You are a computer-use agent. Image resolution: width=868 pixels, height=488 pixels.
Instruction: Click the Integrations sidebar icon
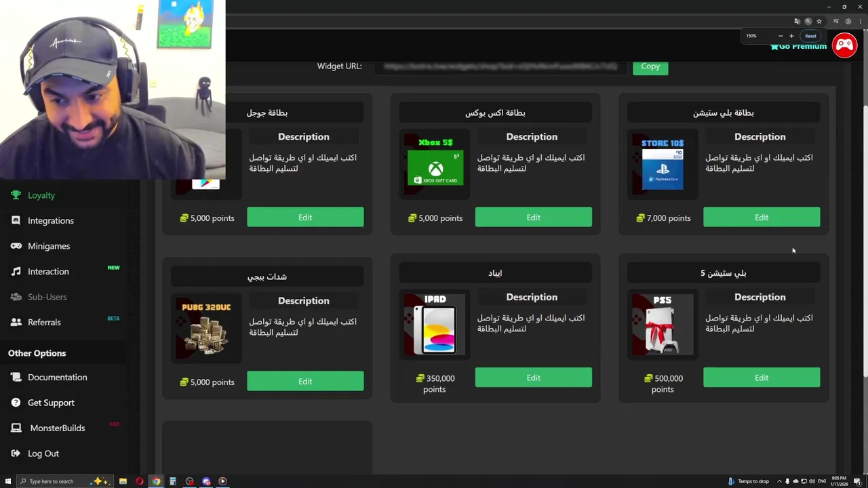(16, 220)
